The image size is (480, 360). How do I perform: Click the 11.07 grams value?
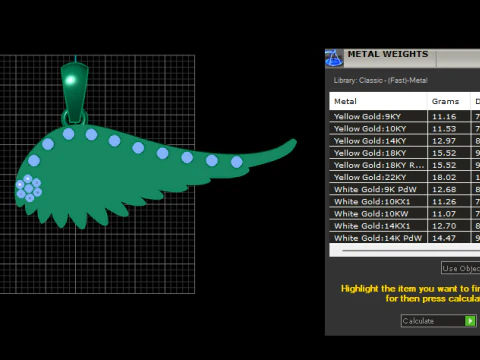(x=444, y=214)
